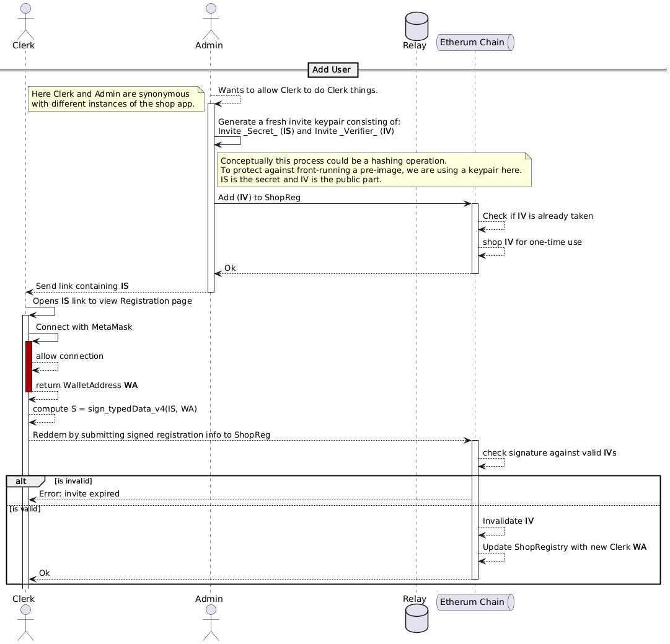
Task: Click the bottom Relay label text
Action: [415, 599]
